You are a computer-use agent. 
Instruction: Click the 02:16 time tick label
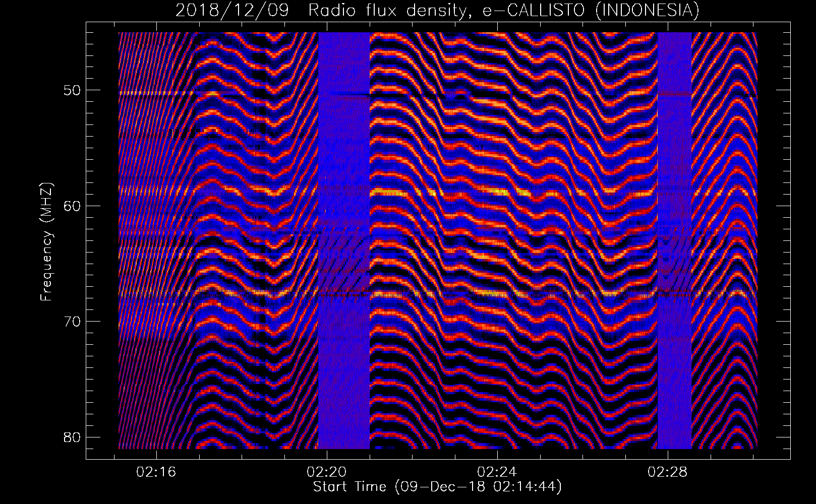(x=156, y=472)
